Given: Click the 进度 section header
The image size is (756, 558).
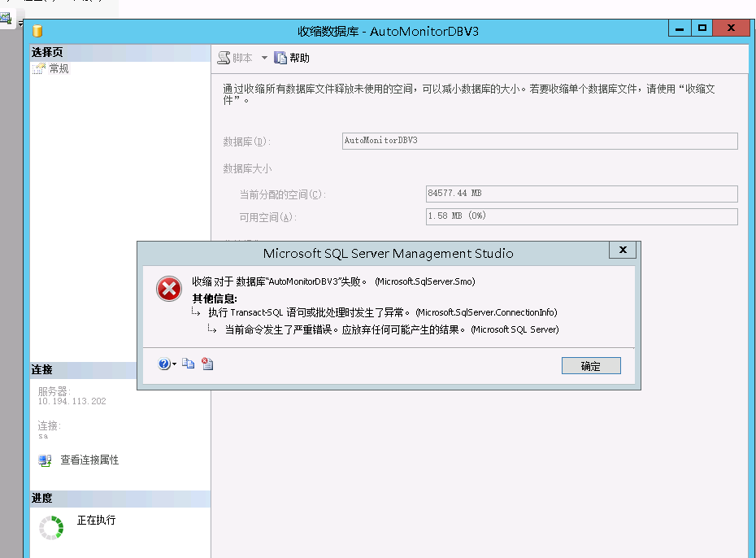Looking at the screenshot, I should pyautogui.click(x=120, y=498).
